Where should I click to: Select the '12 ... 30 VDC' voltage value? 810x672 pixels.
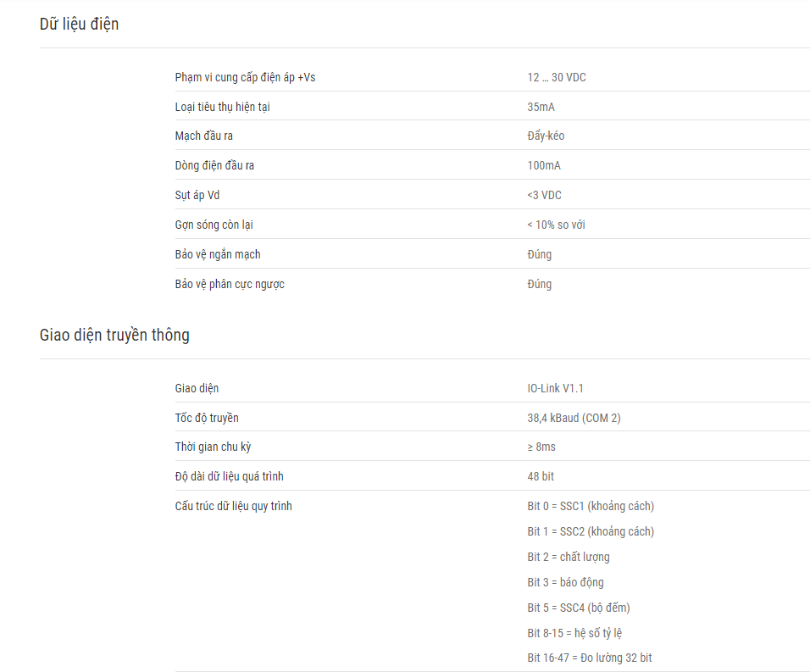(557, 77)
